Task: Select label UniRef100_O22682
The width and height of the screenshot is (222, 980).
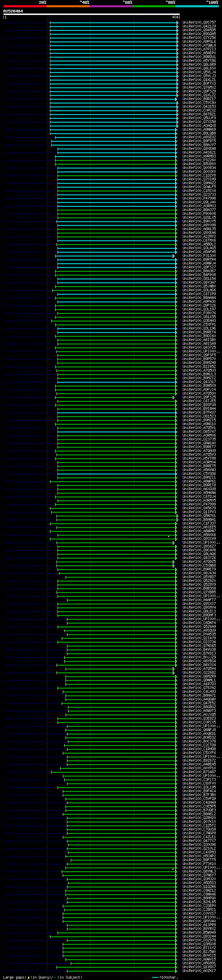Action: [x=199, y=673]
